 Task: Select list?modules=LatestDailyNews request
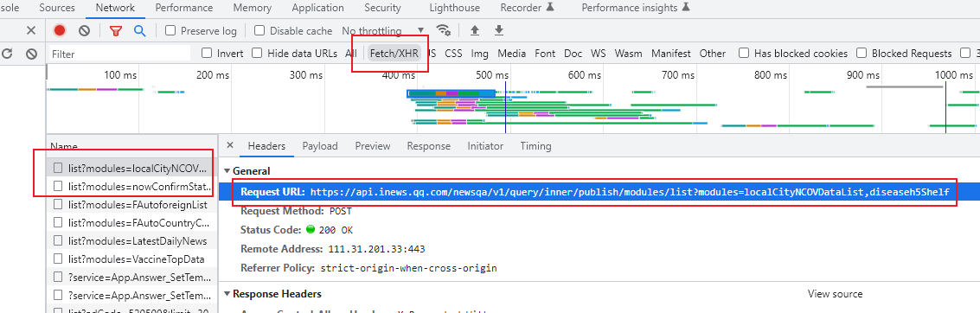coord(131,240)
